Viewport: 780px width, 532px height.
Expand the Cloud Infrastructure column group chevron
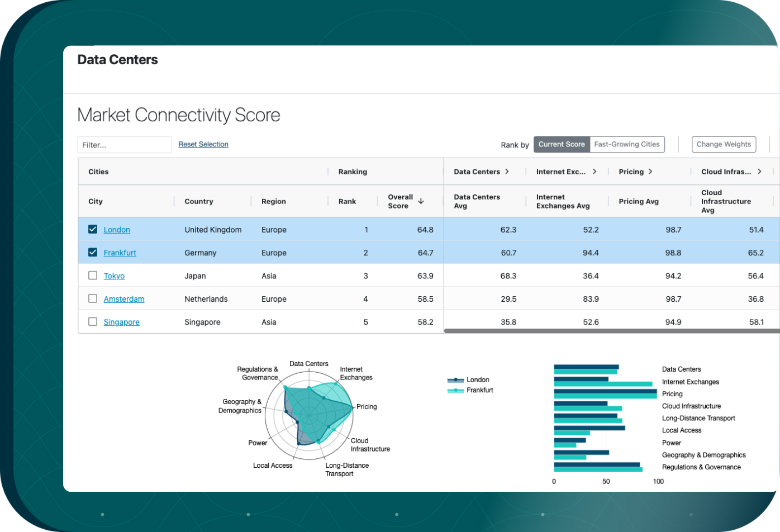click(759, 172)
